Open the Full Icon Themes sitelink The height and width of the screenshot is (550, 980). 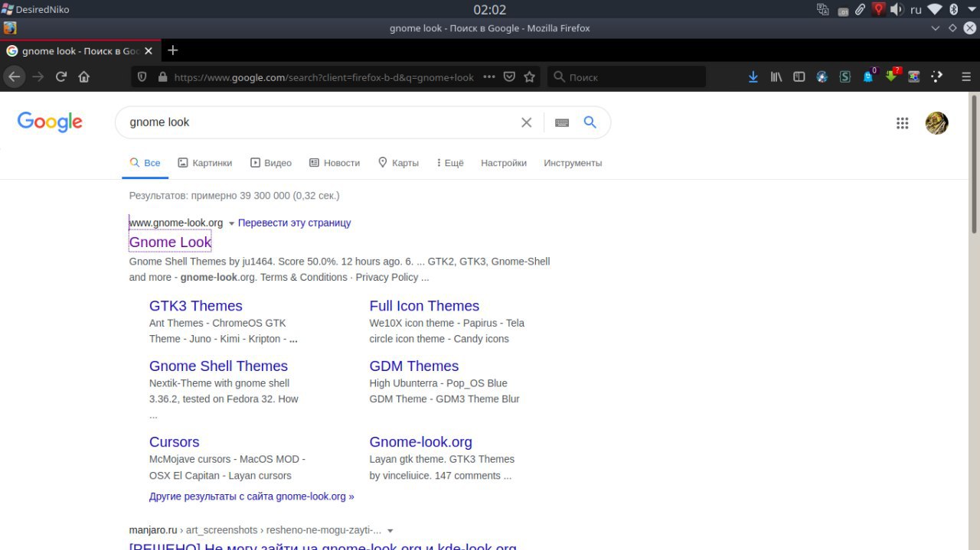[424, 305]
